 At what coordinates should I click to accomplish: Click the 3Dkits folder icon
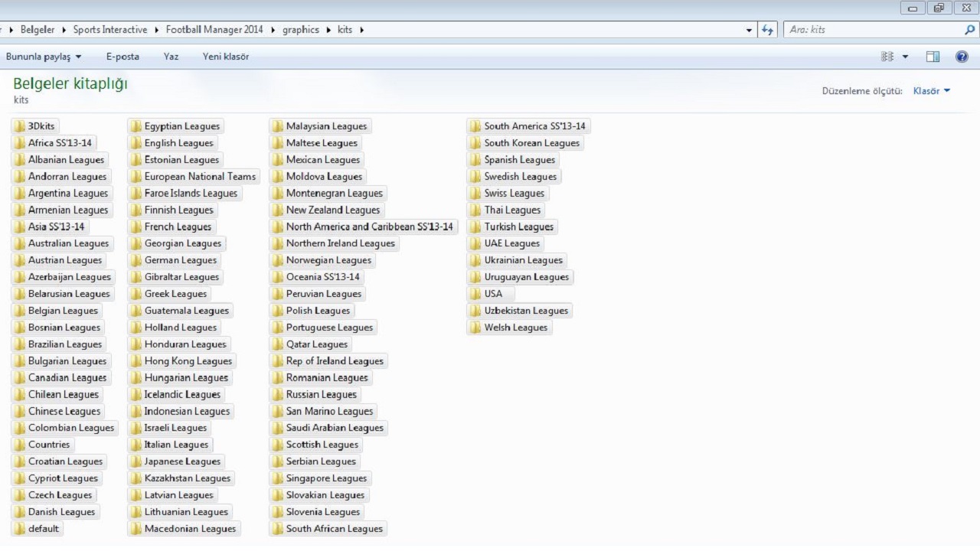point(20,126)
